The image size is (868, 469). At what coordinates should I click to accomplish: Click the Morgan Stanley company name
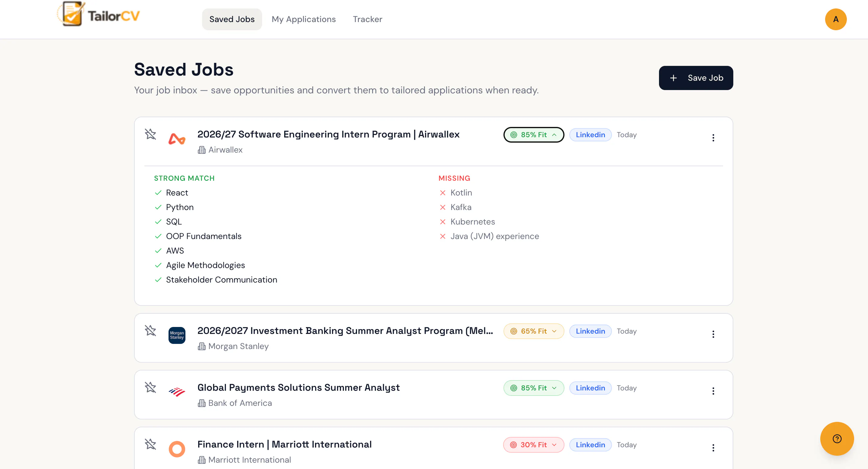[x=238, y=346]
